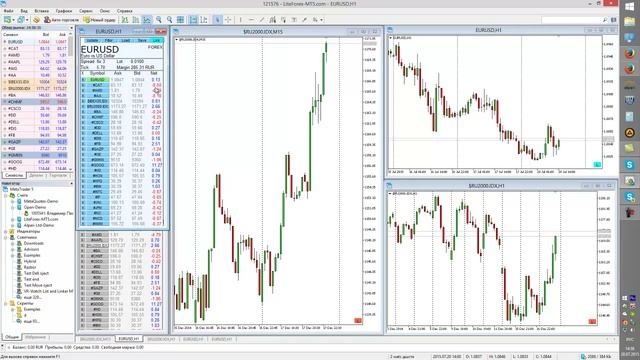The height and width of the screenshot is (360, 640).
Task: Switch chart to bar chart mode
Action: pos(125,20)
